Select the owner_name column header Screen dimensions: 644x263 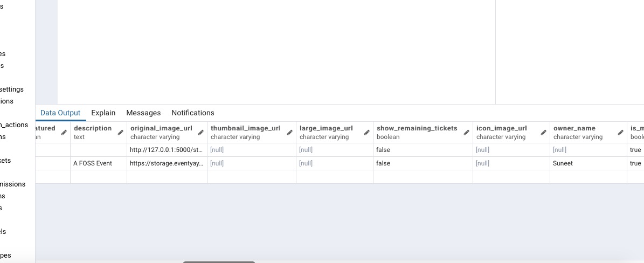pyautogui.click(x=588, y=133)
